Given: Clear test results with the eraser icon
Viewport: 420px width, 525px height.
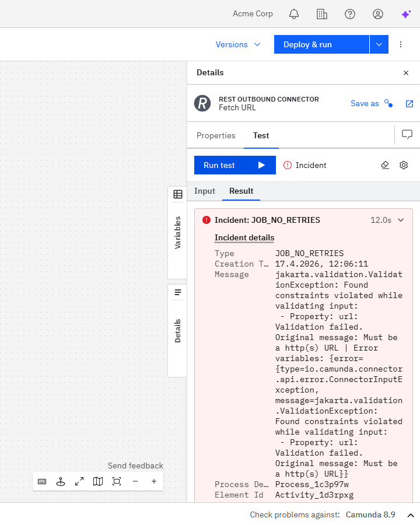Looking at the screenshot, I should tap(385, 165).
